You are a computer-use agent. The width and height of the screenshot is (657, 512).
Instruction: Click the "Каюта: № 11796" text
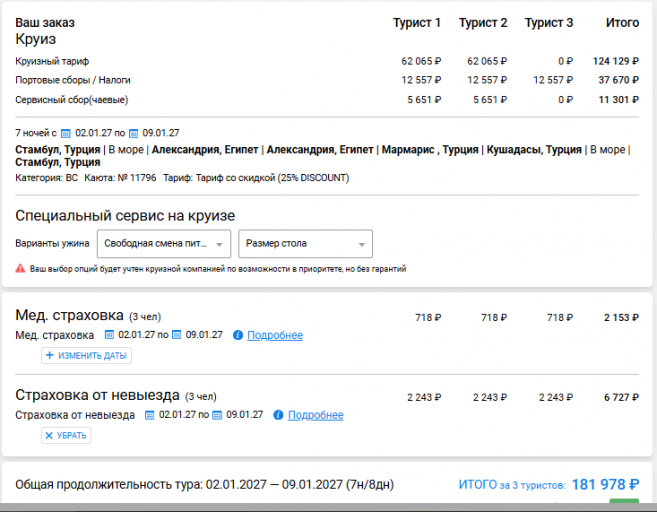(x=120, y=178)
